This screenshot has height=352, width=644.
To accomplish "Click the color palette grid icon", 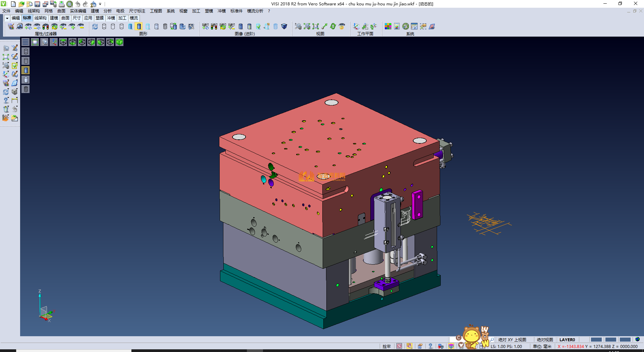I will [388, 26].
